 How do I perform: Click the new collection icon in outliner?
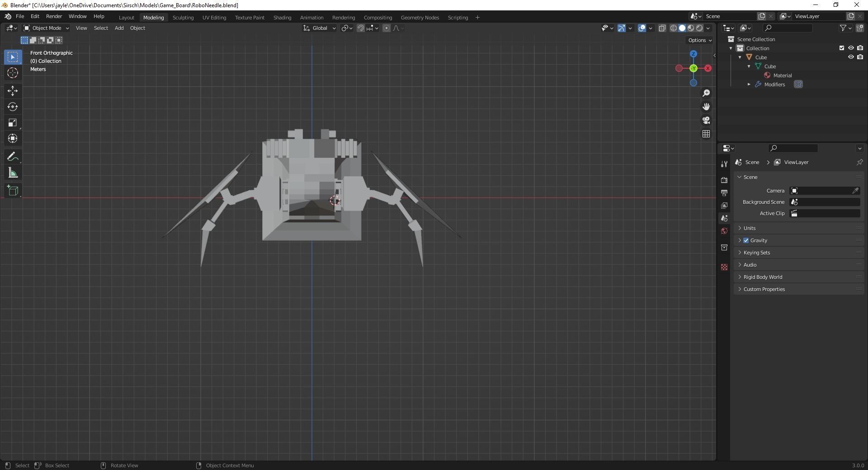[x=860, y=28]
